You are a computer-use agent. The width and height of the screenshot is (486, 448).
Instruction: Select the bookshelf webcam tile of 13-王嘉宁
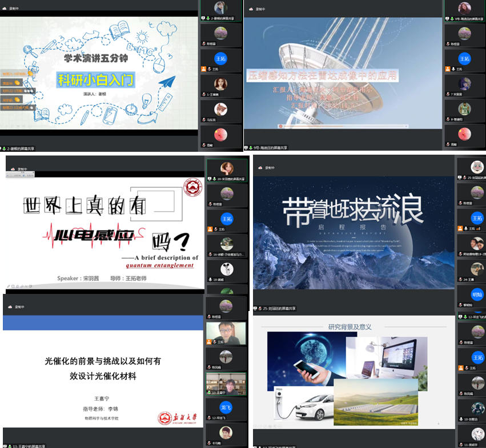pos(226,384)
